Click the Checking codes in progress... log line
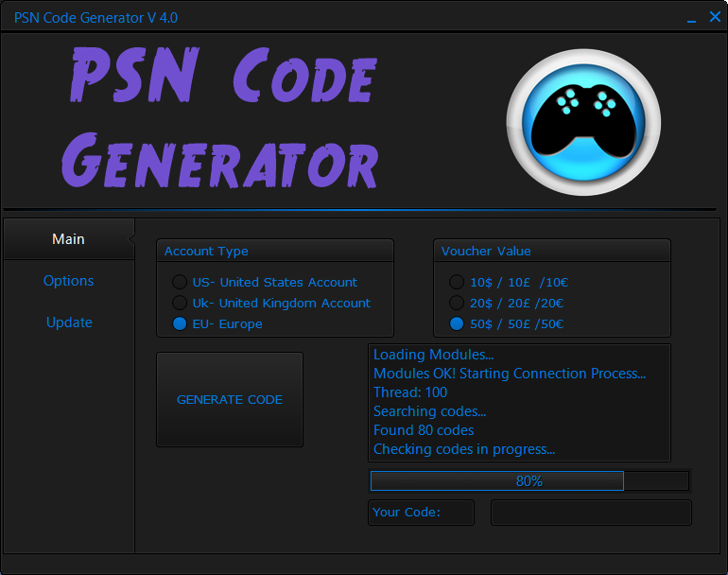728x575 pixels. coord(464,449)
